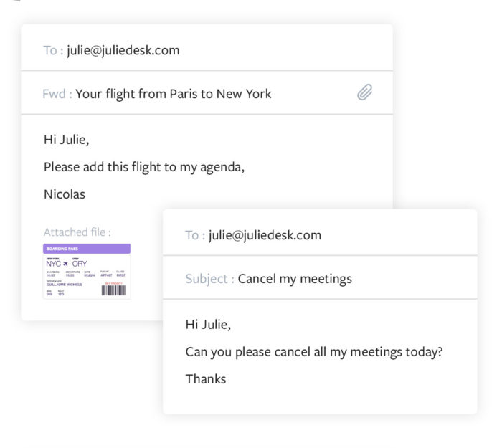
Task: Click the 'Attached file :' label
Action: coord(77,232)
